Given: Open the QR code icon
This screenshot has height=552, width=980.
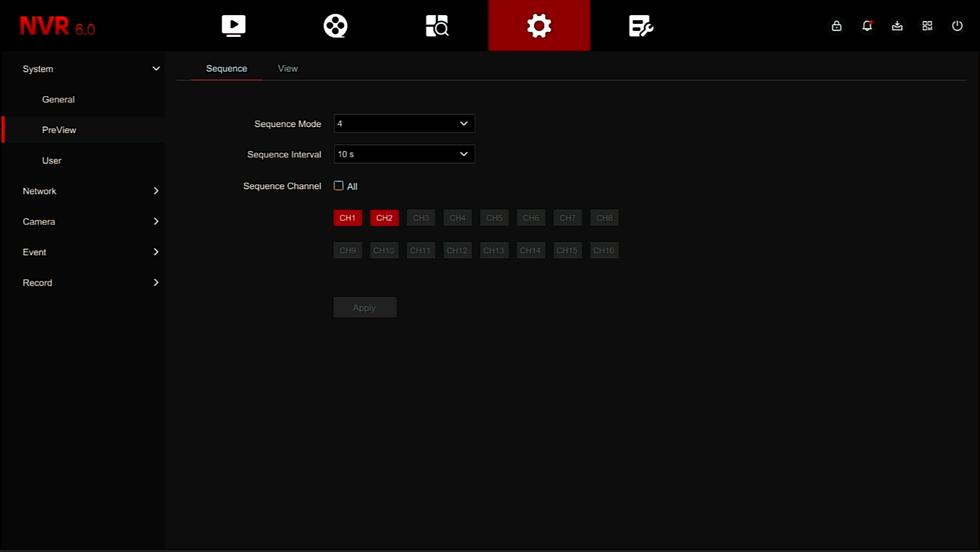Looking at the screenshot, I should pos(927,26).
